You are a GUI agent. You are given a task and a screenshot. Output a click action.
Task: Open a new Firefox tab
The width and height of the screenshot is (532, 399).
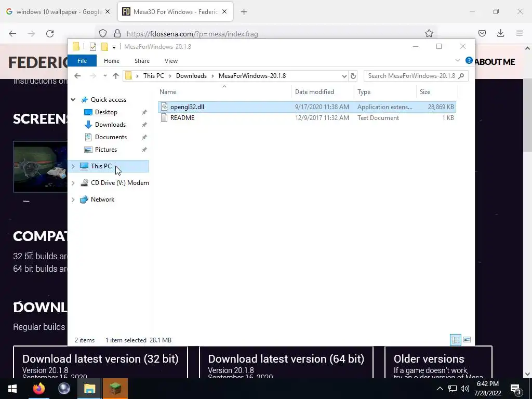[244, 12]
